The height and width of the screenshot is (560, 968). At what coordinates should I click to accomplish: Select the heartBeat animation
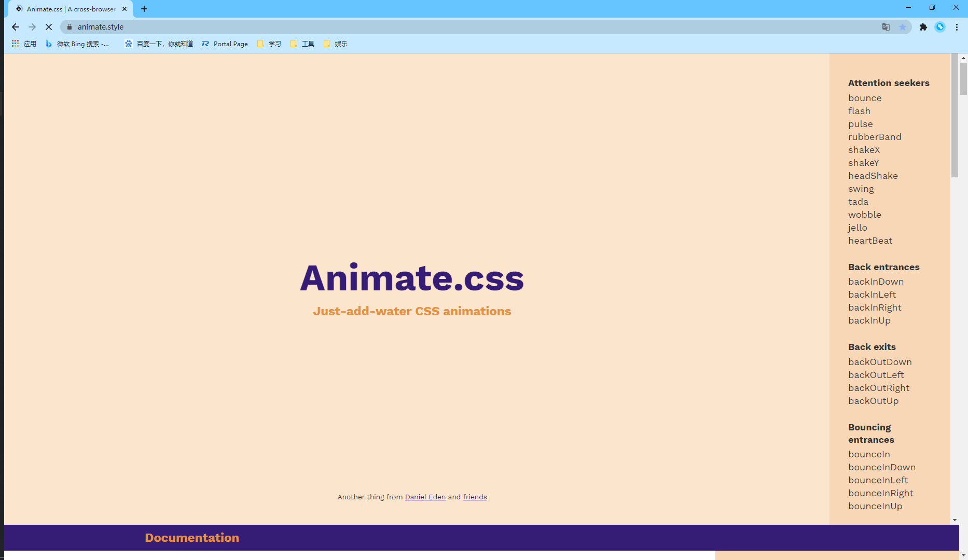(870, 241)
